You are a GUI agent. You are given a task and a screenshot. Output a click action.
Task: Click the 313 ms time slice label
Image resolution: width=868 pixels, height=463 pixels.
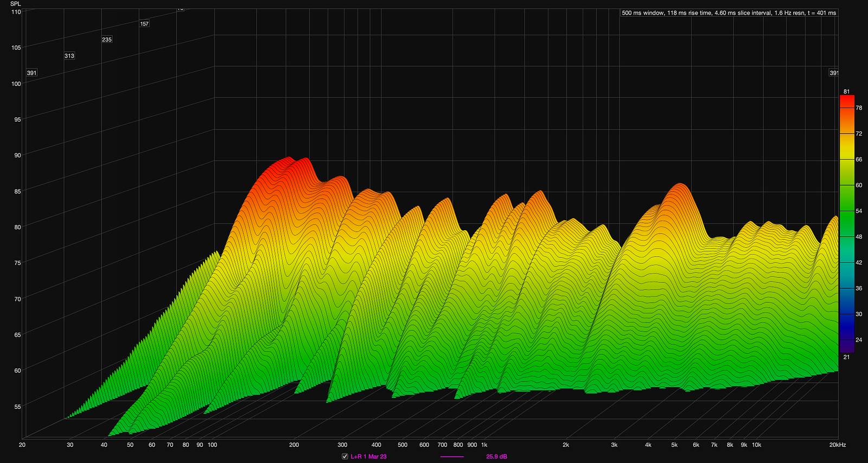point(69,56)
